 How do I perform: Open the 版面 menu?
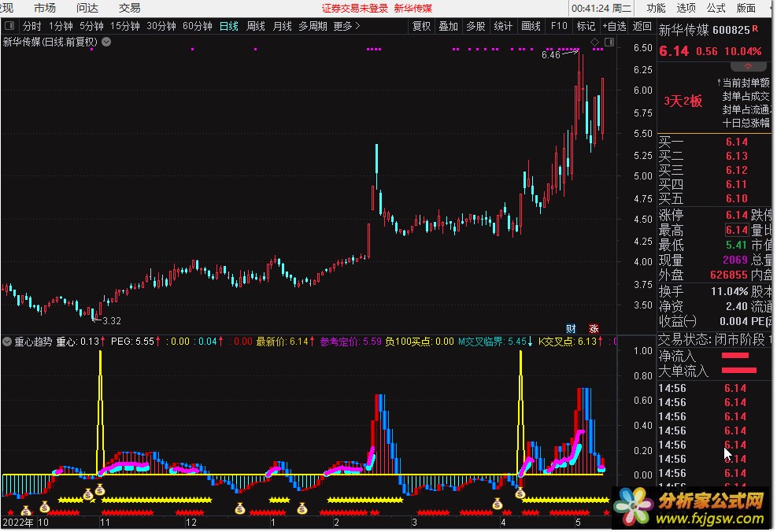pos(746,8)
